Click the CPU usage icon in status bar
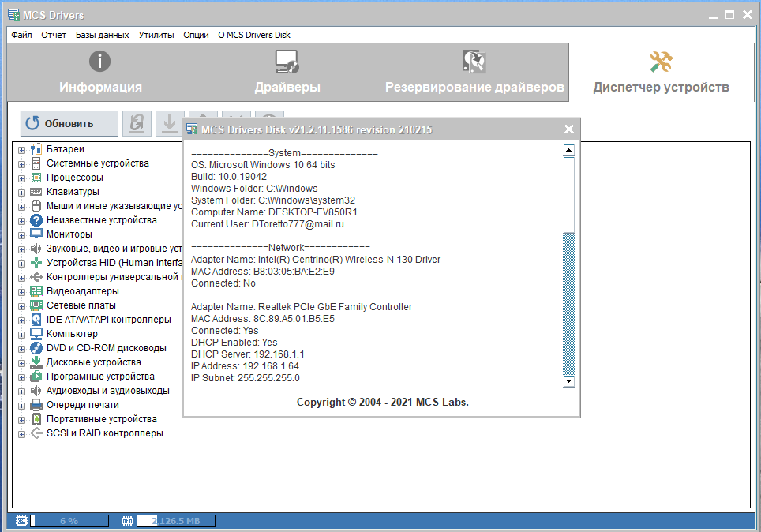This screenshot has height=532, width=761. (21, 521)
